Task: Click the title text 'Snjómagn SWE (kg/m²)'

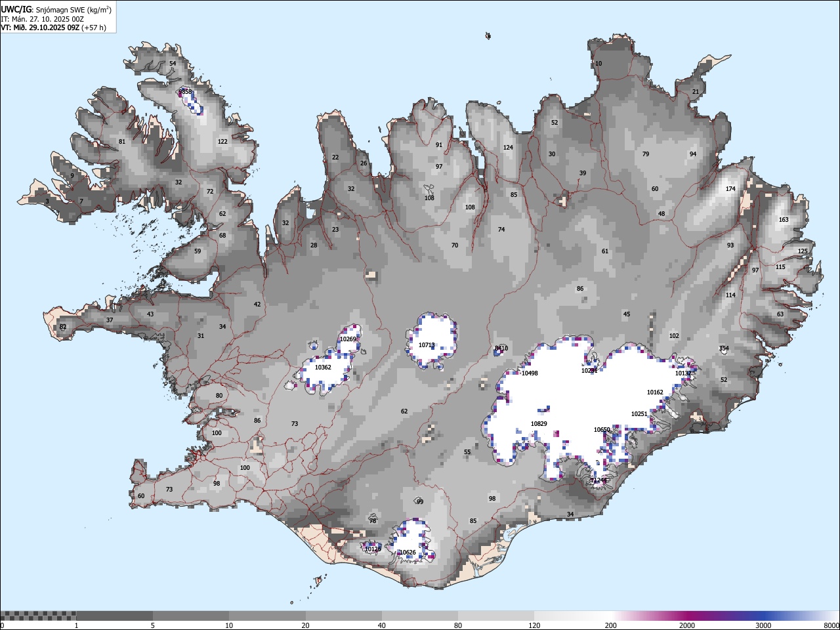Action: pyautogui.click(x=73, y=10)
